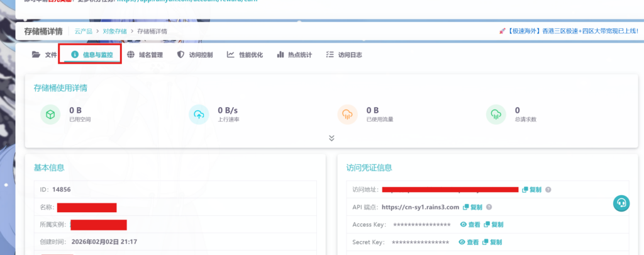Expand the bucket usage details chevron

(x=331, y=138)
